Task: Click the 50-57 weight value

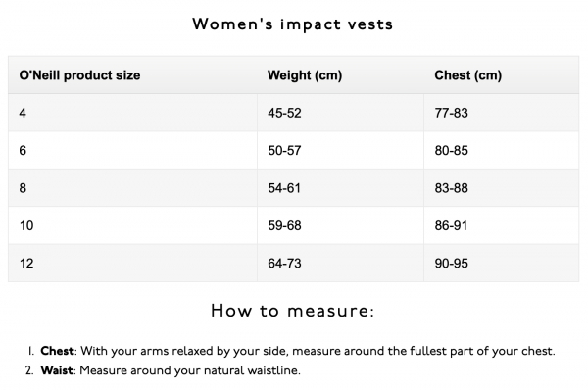Action: [284, 150]
